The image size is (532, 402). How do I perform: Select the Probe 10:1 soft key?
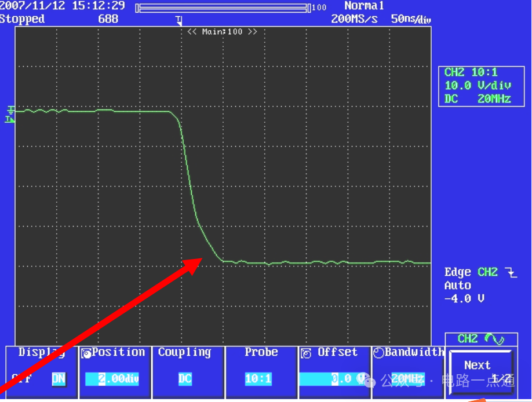(x=261, y=372)
